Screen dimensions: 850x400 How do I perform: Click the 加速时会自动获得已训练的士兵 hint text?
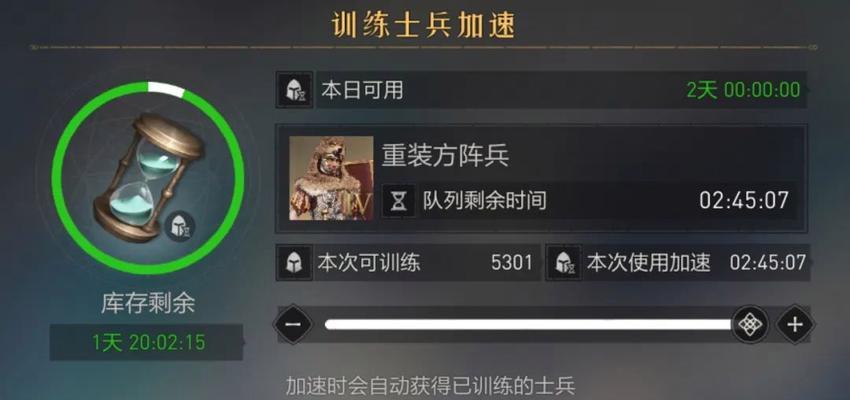click(430, 387)
